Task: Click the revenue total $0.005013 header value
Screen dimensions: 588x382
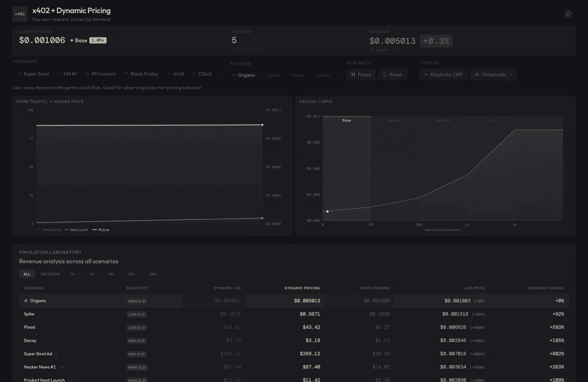Action: click(392, 41)
